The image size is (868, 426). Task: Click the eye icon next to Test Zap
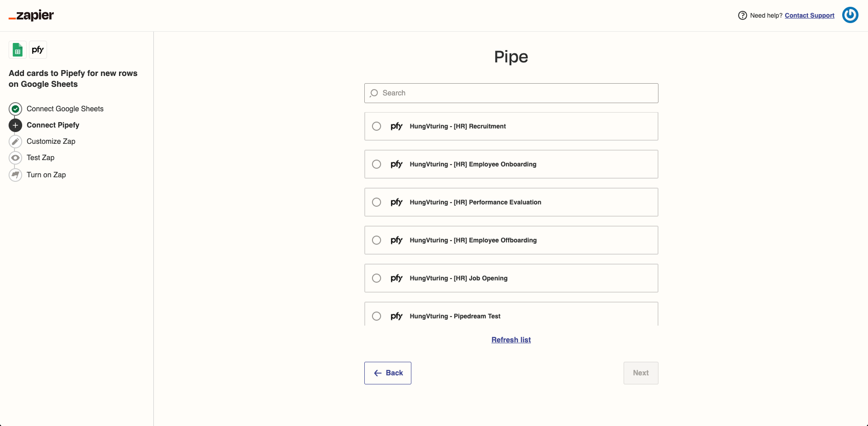pos(15,157)
